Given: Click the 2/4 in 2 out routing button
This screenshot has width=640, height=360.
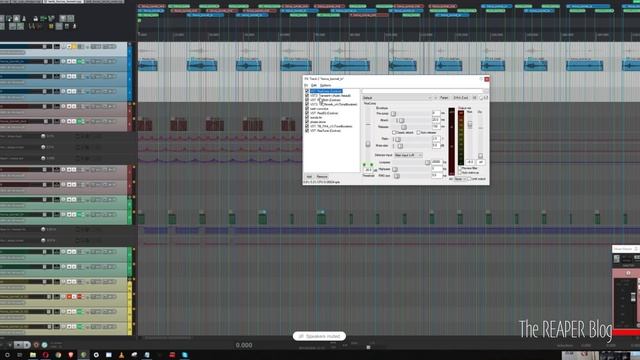Looking at the screenshot, I should click(461, 98).
